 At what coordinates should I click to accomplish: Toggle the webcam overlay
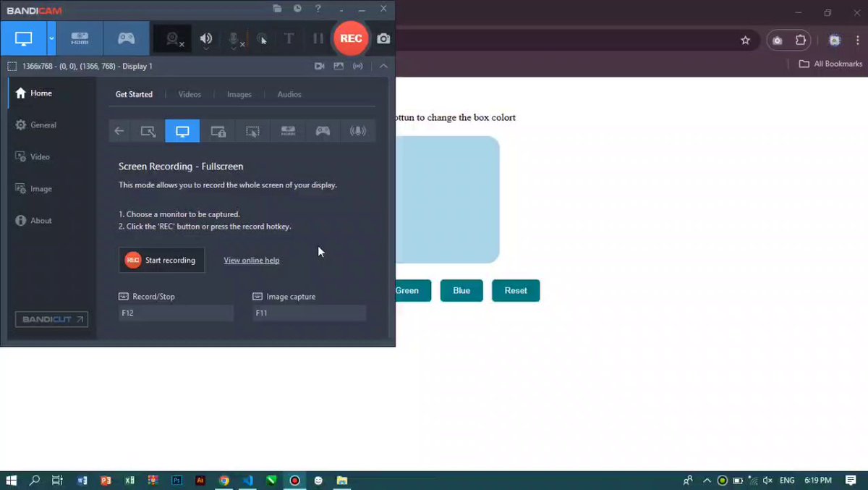tap(173, 39)
